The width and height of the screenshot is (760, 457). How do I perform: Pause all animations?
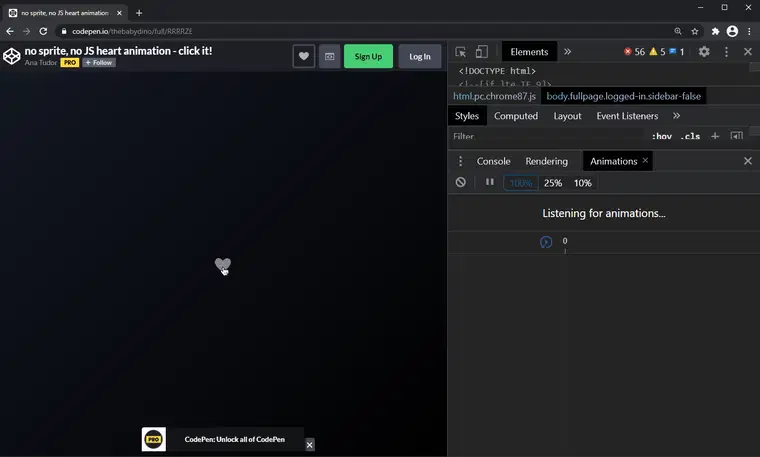[490, 183]
